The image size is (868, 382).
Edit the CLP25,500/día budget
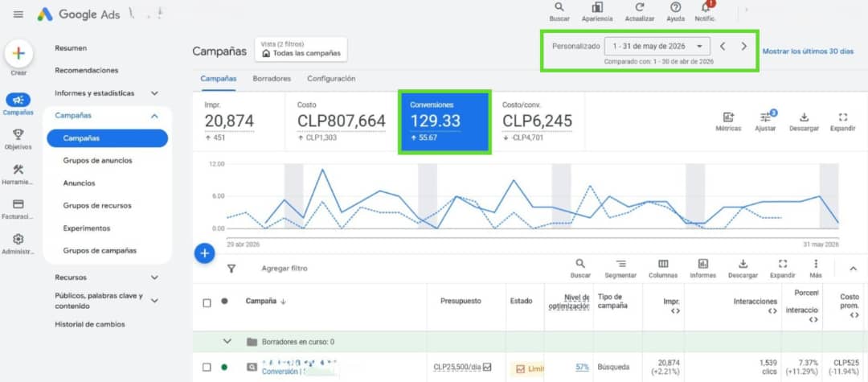462,367
